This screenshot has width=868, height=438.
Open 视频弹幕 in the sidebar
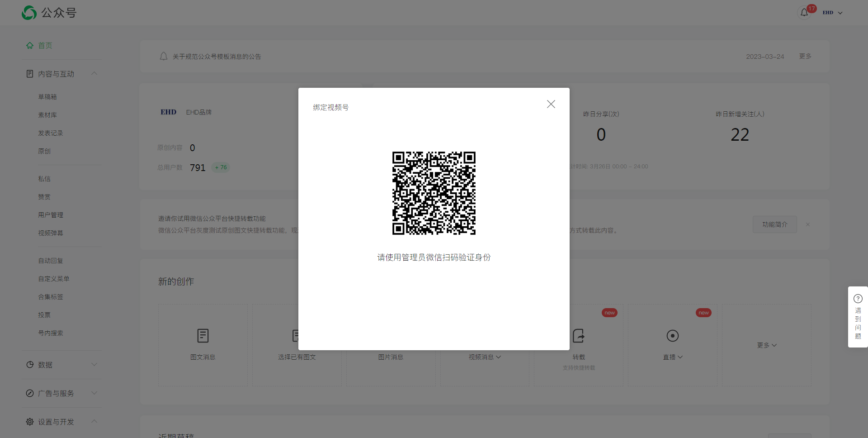tap(51, 233)
